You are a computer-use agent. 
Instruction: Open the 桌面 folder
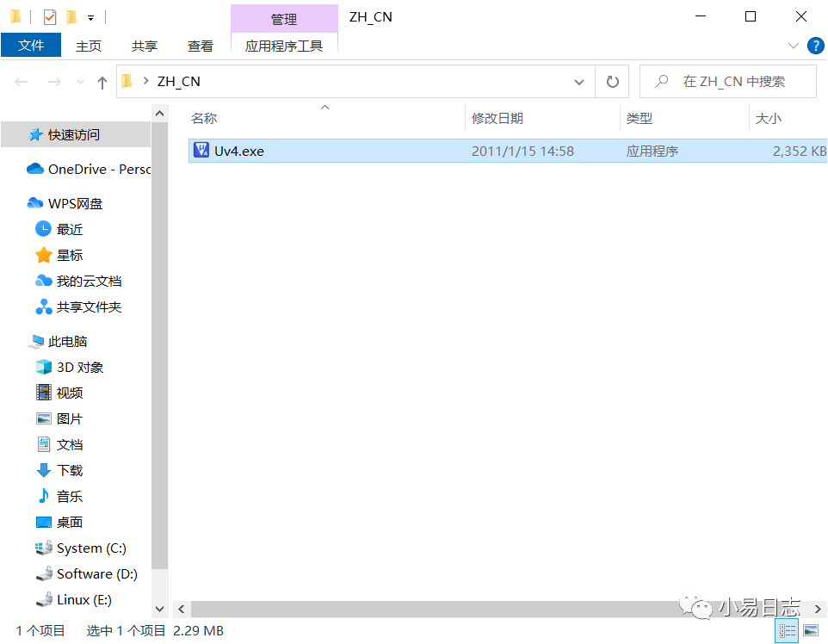(x=59, y=523)
